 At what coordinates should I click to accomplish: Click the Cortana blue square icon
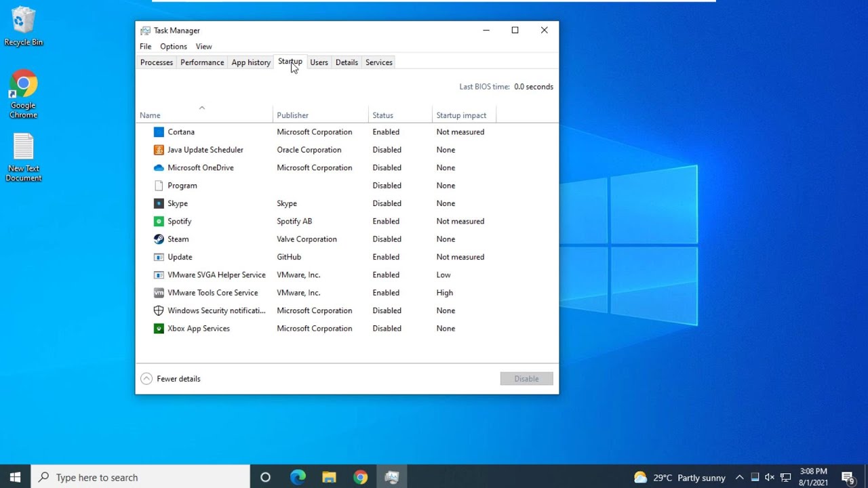[159, 132]
